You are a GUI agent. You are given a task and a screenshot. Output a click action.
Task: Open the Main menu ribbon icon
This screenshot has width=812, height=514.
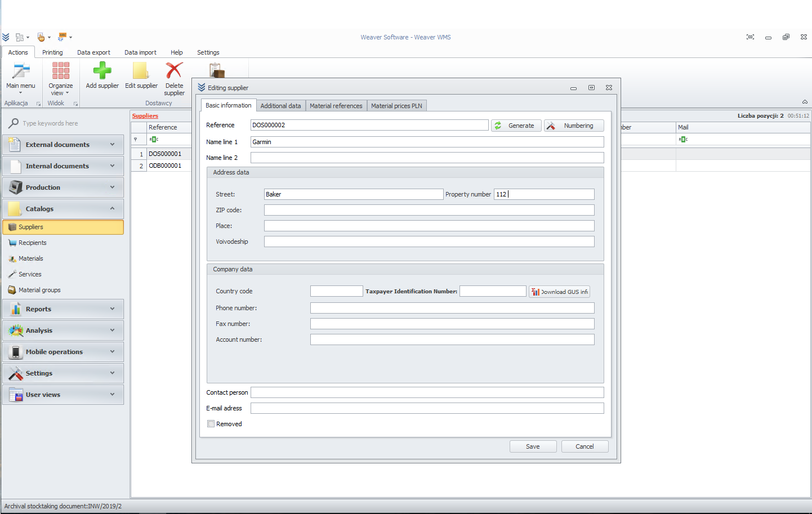click(21, 78)
